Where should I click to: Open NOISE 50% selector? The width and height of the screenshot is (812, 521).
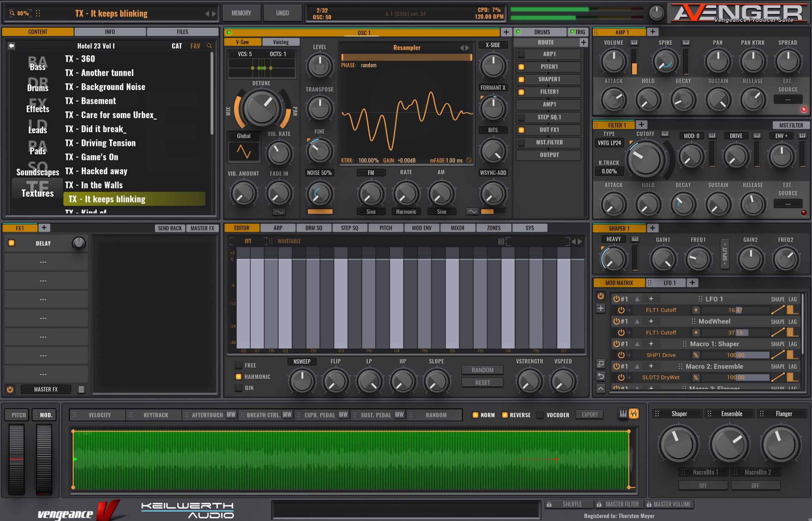[319, 173]
